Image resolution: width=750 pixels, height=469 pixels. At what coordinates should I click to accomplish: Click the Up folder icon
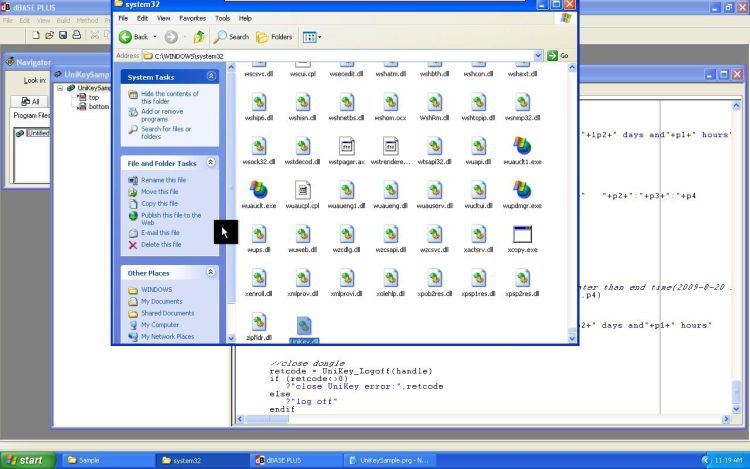click(199, 37)
